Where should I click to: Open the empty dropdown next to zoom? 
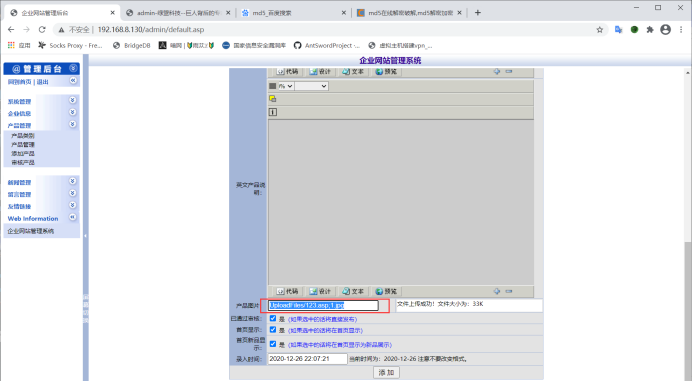(x=311, y=86)
